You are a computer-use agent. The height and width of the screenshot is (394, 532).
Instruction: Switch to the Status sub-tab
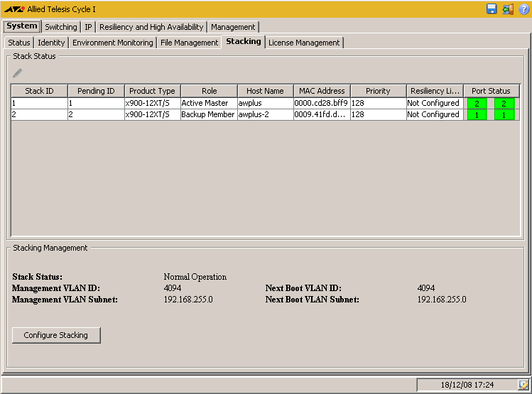click(19, 43)
